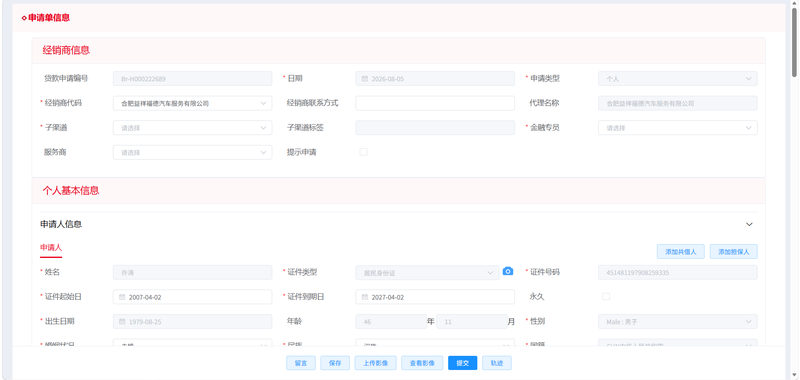Image resolution: width=800 pixels, height=380 pixels.
Task: Submit the form with 提交
Action: tap(463, 363)
